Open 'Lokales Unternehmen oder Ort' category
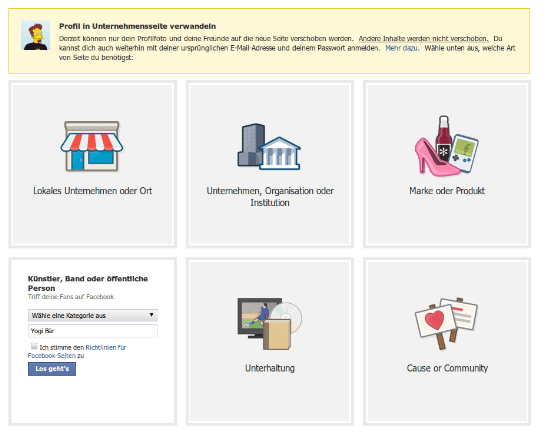Viewport: 549px width, 434px height. [92, 191]
